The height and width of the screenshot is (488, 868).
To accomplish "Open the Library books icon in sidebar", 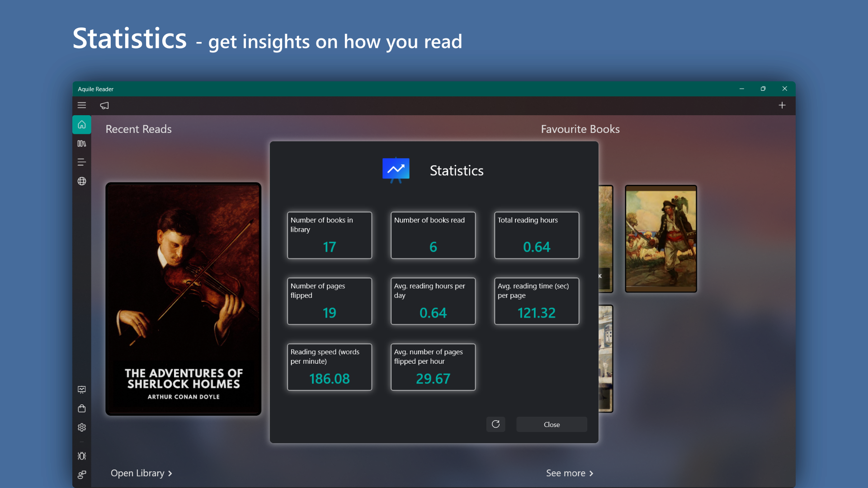I will (x=81, y=144).
